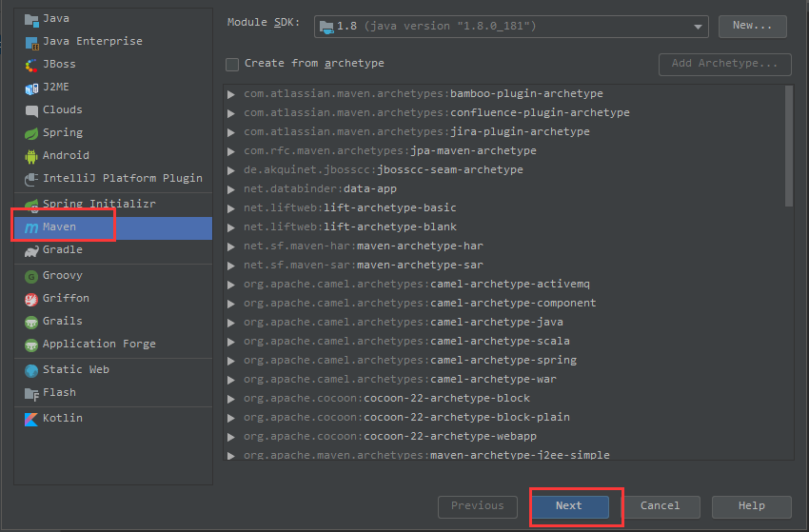This screenshot has width=809, height=532.
Task: Select the JBoss icon in sidebar
Action: (x=31, y=65)
